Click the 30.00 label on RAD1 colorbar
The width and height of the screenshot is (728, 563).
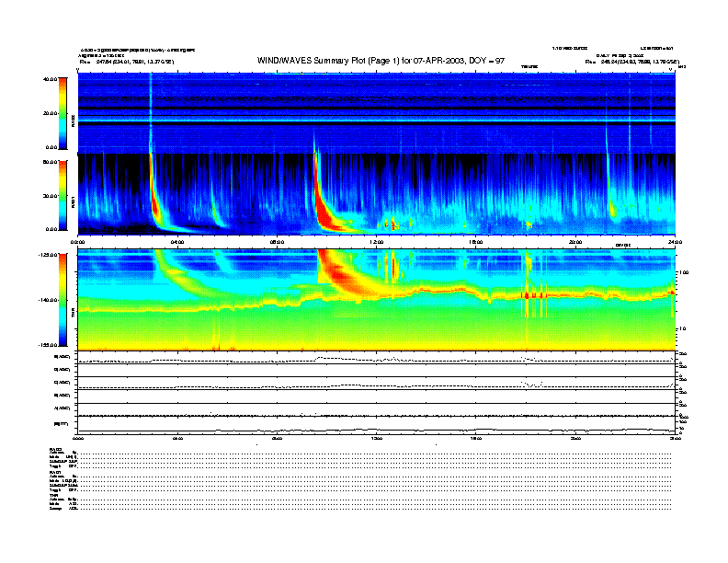(x=51, y=196)
